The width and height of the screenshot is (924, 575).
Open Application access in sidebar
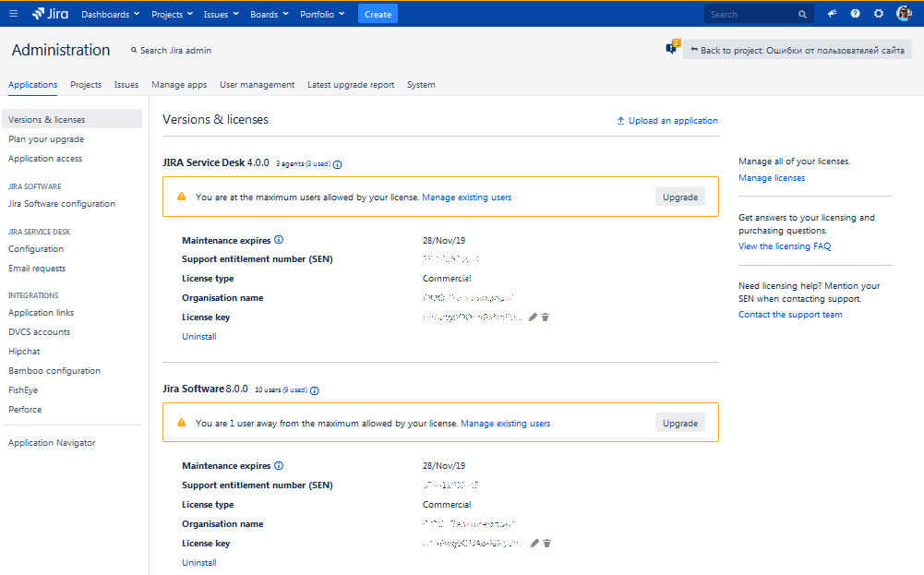pyautogui.click(x=45, y=159)
